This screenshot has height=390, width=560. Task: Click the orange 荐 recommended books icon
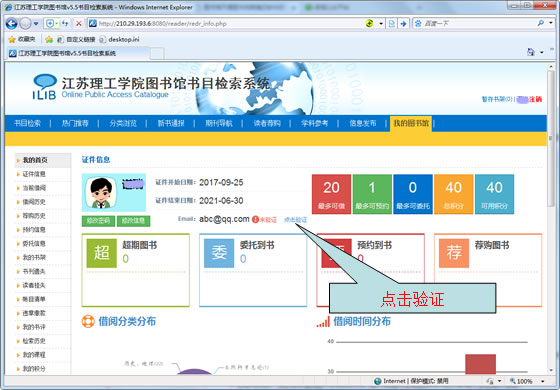point(454,253)
